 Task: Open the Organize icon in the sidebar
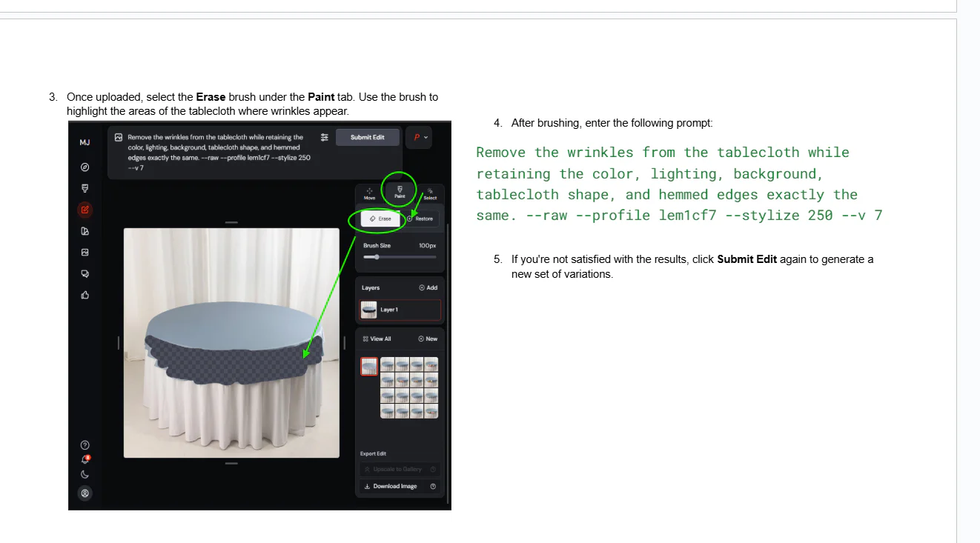(85, 231)
